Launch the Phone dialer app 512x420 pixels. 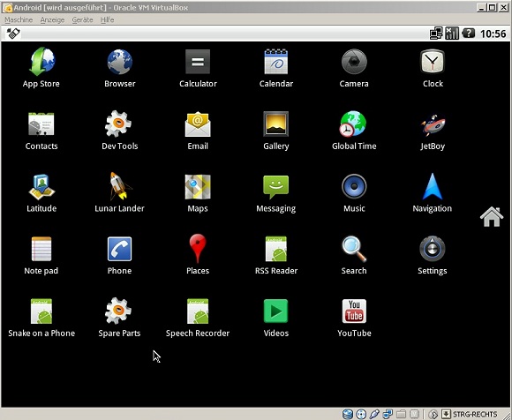click(x=119, y=255)
